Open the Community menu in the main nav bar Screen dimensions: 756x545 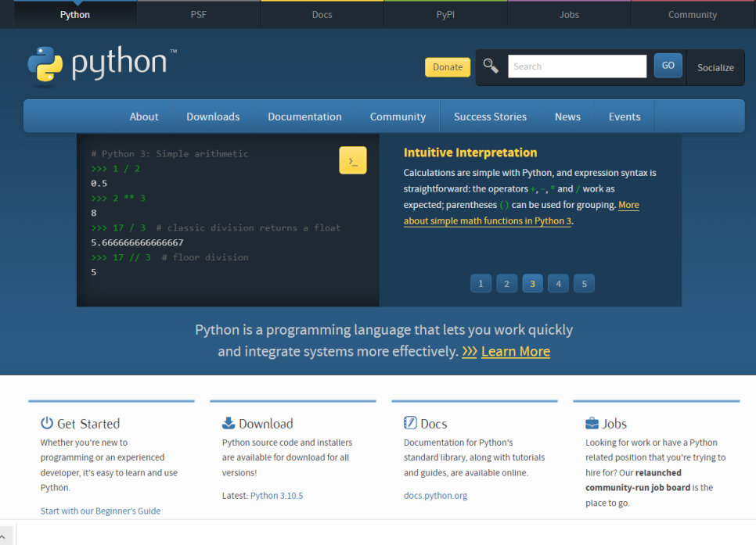tap(398, 117)
